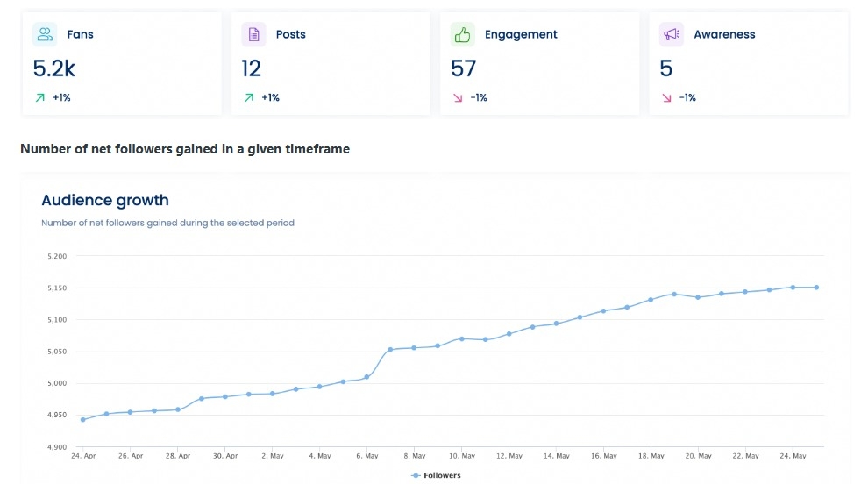The height and width of the screenshot is (484, 868).
Task: Click the pink down arrow in Engagement card
Action: coord(458,98)
